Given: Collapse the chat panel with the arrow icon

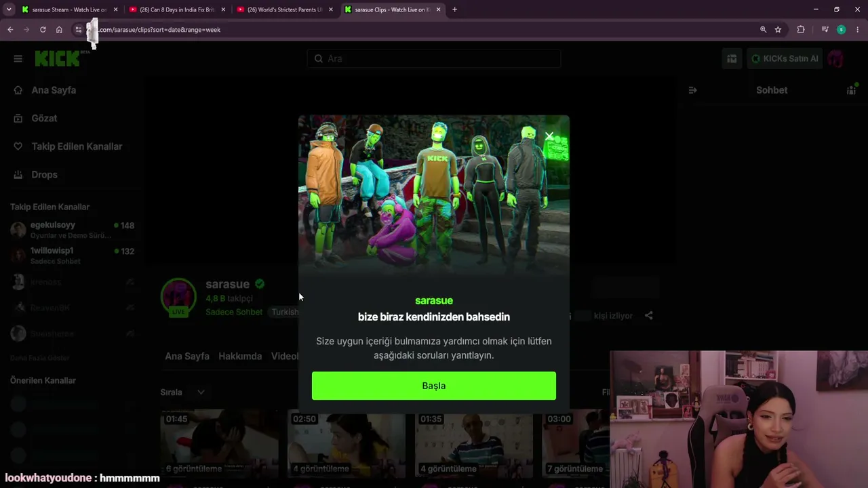Looking at the screenshot, I should pos(692,90).
